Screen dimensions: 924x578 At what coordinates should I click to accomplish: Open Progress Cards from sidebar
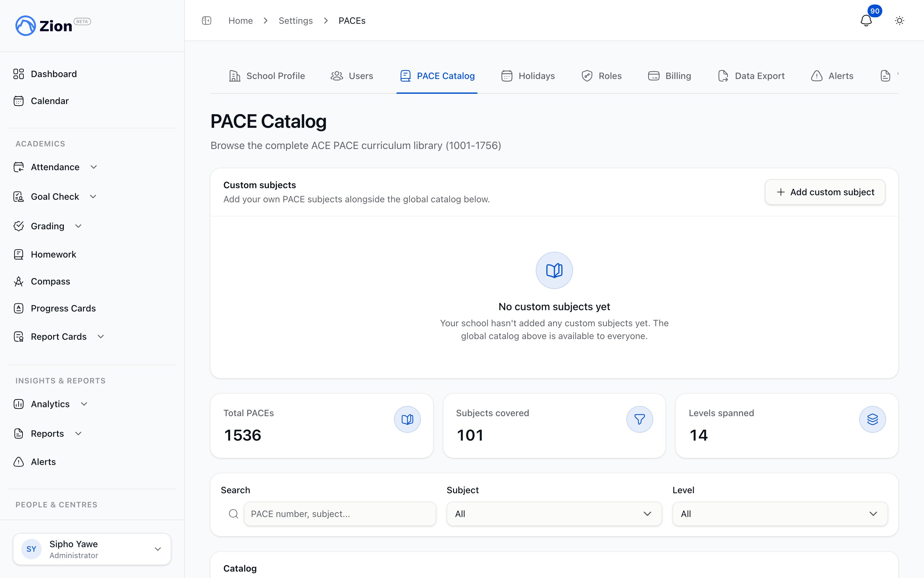64,308
